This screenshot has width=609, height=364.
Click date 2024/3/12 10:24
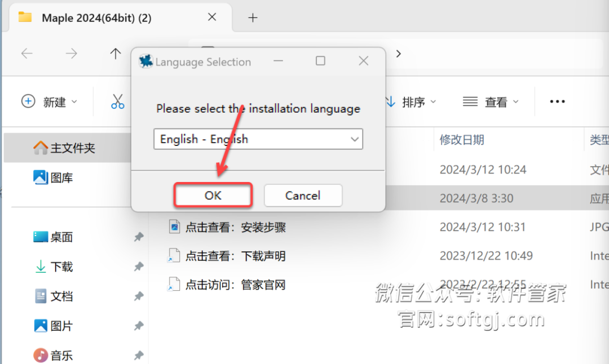(x=483, y=170)
